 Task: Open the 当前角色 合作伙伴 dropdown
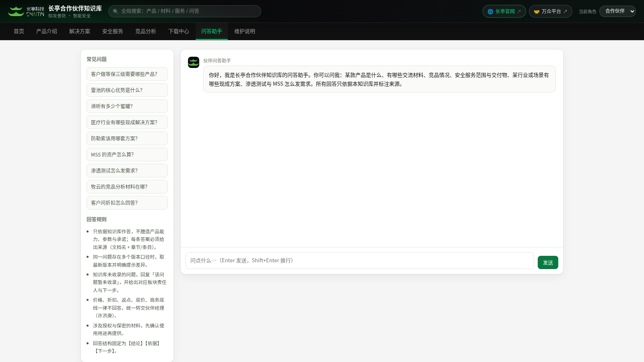[x=617, y=11]
